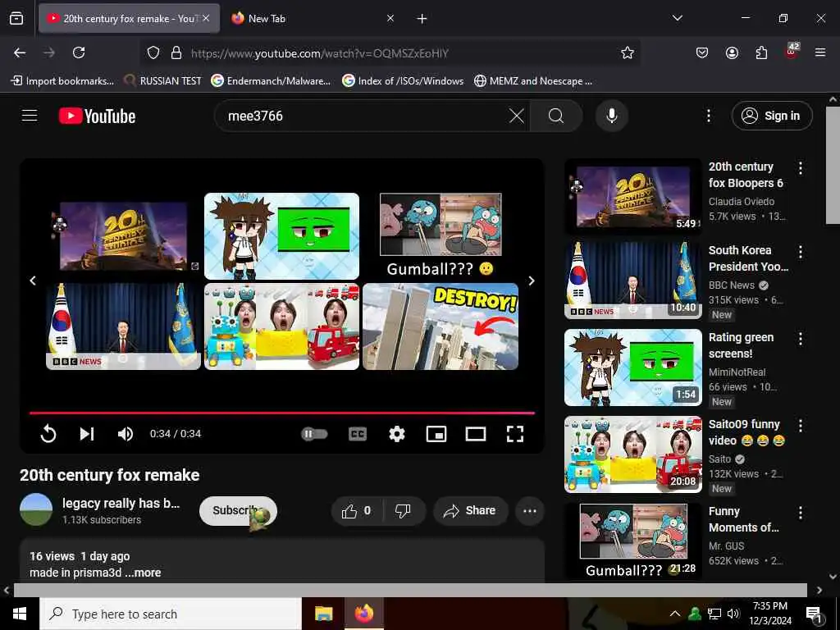Open Rating green screens! video title
Viewport: 840px width, 630px height.
point(741,345)
